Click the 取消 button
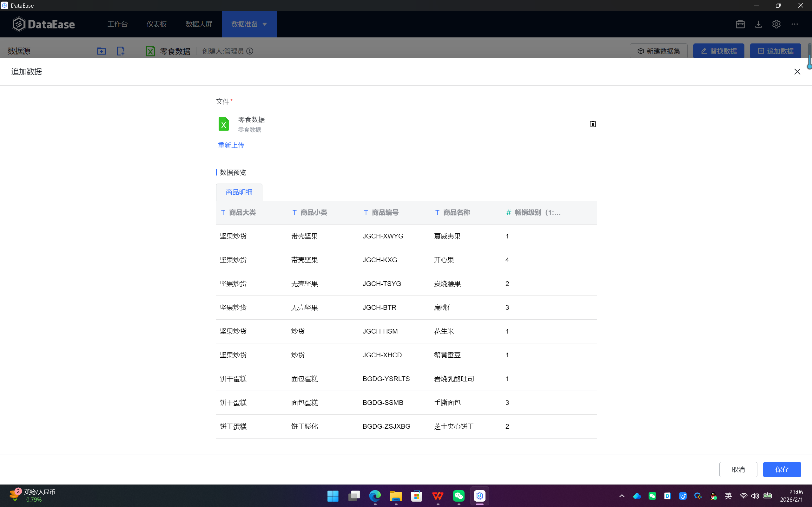Image resolution: width=812 pixels, height=507 pixels. tap(738, 470)
